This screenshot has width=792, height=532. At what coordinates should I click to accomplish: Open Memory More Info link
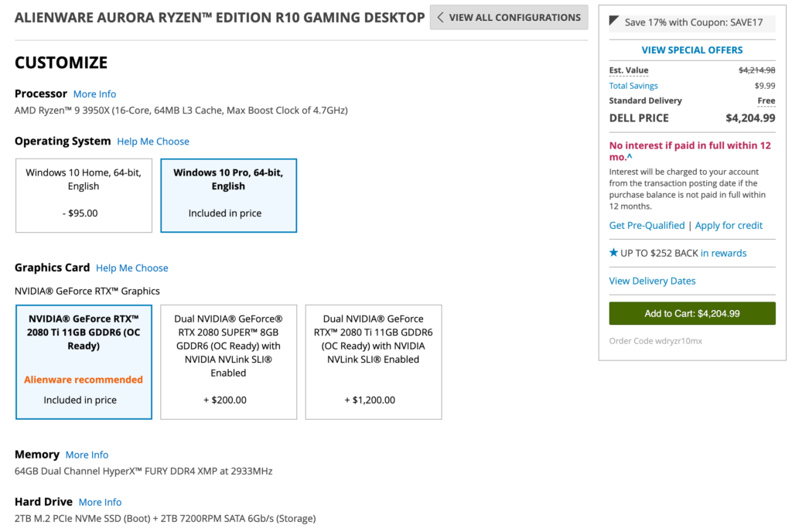[87, 455]
